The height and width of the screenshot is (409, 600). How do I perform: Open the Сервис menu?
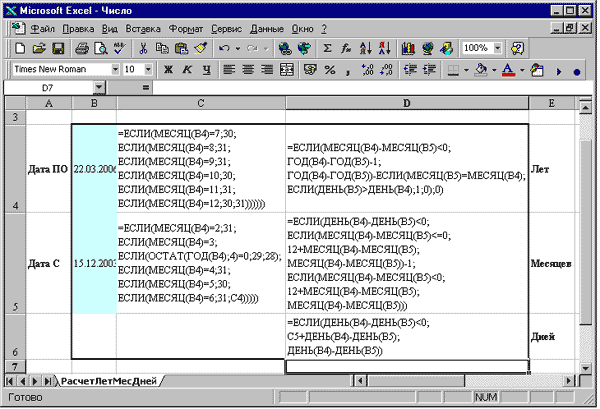coord(227,29)
